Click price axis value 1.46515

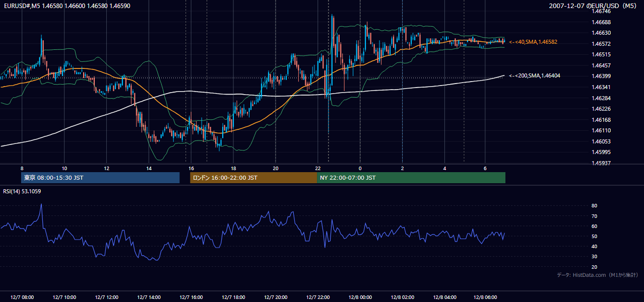601,54
